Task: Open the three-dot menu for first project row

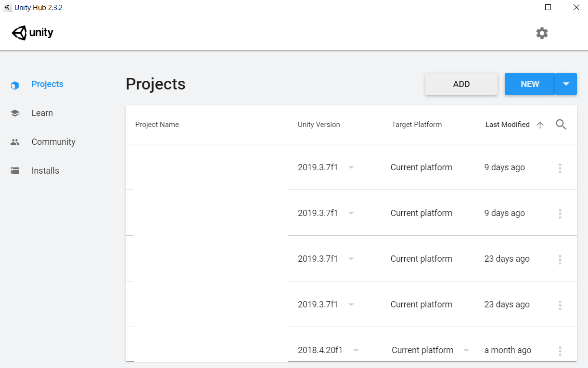Action: [560, 168]
